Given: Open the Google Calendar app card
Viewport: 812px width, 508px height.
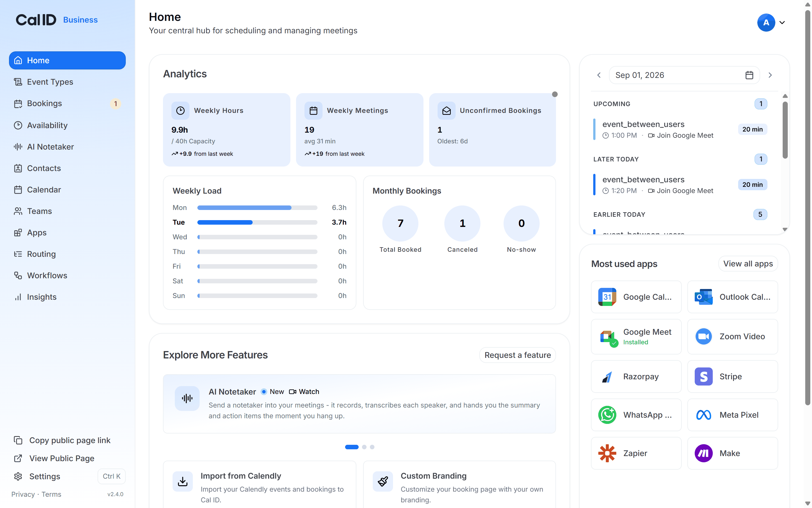Looking at the screenshot, I should point(636,297).
